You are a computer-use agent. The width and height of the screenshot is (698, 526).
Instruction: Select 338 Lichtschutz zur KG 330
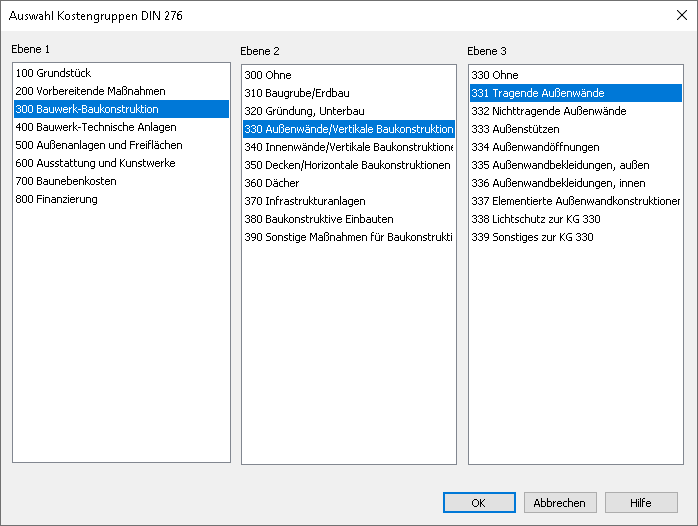point(576,219)
